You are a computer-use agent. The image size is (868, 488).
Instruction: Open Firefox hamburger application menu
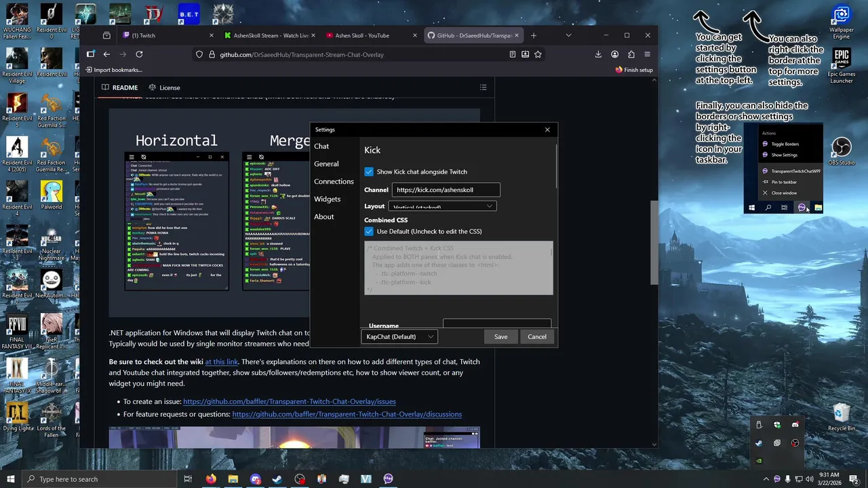[648, 54]
